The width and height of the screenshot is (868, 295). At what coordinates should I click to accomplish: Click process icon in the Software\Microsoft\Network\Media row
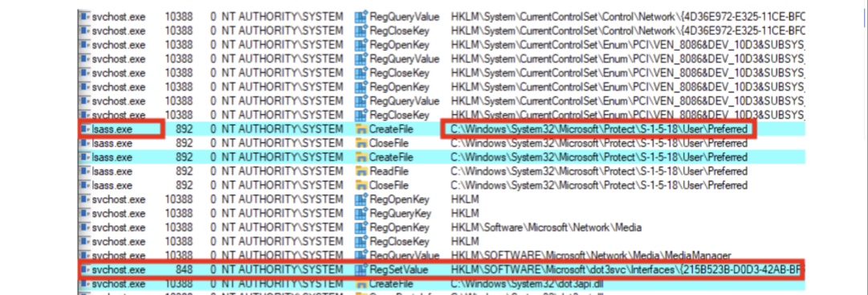click(84, 227)
